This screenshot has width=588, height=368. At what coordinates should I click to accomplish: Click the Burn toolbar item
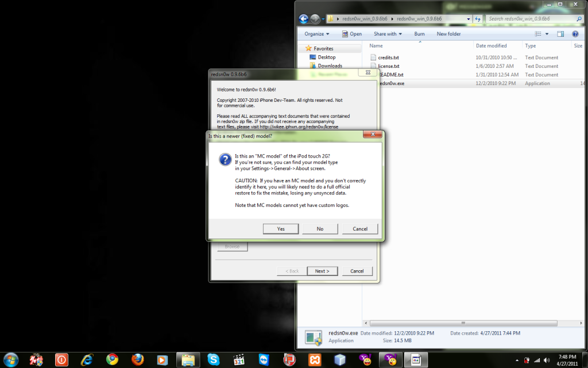[x=419, y=34]
